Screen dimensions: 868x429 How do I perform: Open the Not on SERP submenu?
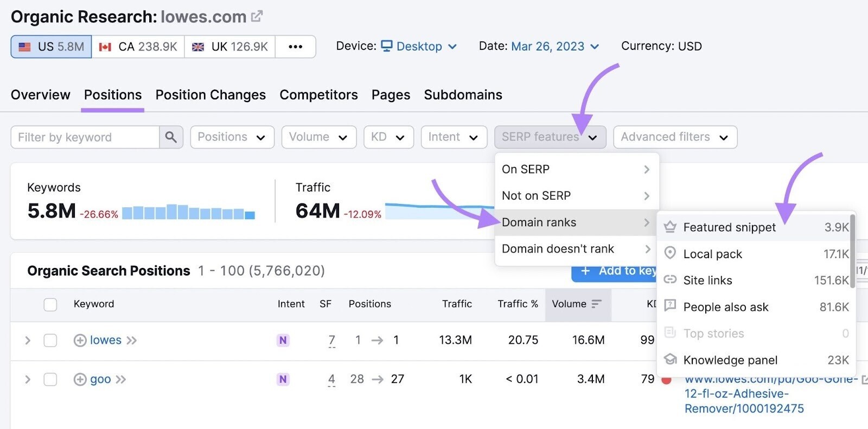[x=577, y=196]
